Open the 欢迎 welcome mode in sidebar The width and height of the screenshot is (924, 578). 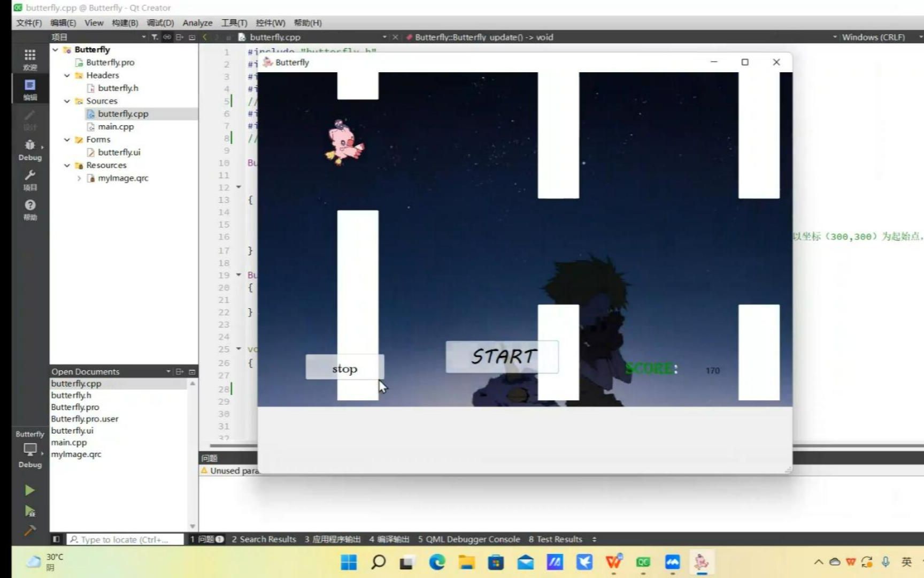point(29,59)
